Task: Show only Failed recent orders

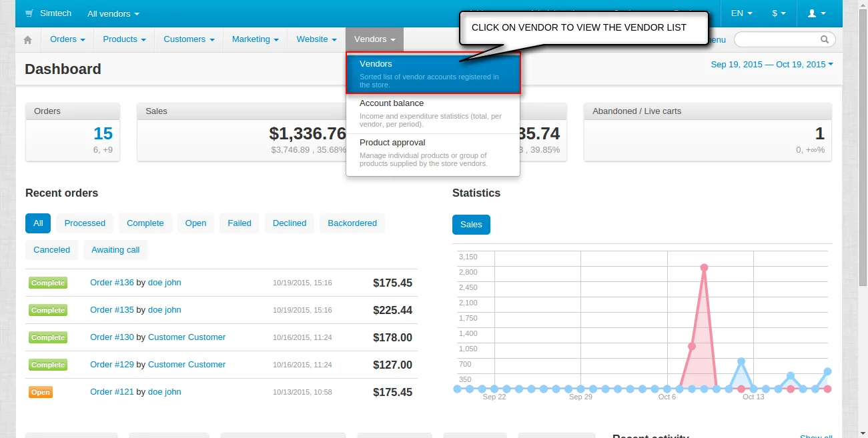Action: point(240,223)
